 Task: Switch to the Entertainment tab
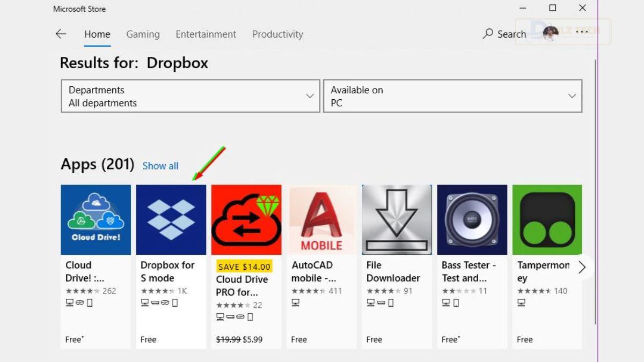tap(206, 34)
